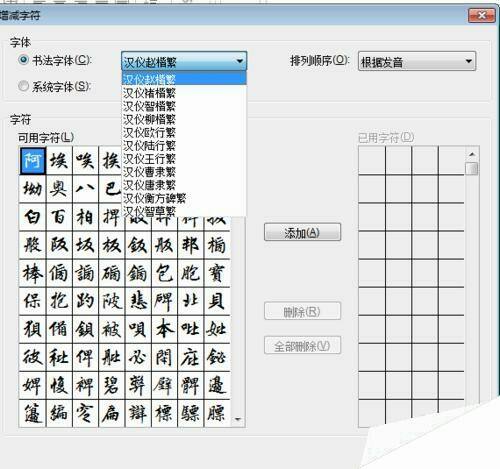Select the 扁 character cell
Screen dimensions: 500x469
point(112,413)
